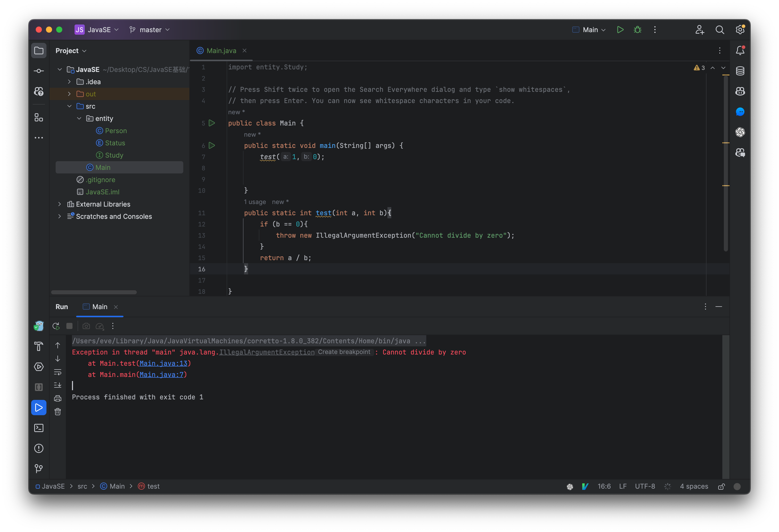Open the Terminal tool window icon
This screenshot has height=532, width=779.
(x=39, y=428)
